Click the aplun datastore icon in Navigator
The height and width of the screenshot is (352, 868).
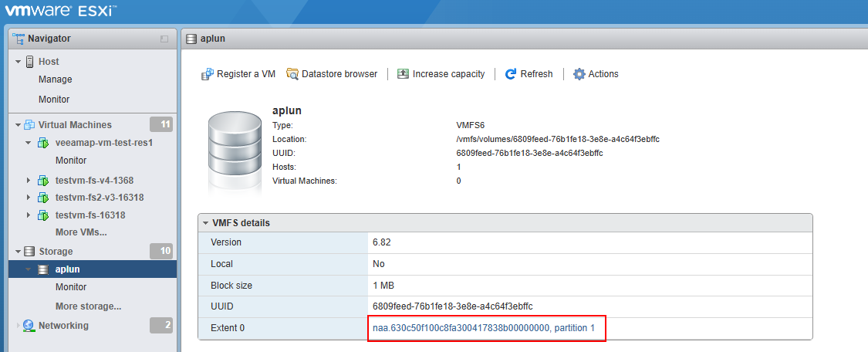(43, 269)
